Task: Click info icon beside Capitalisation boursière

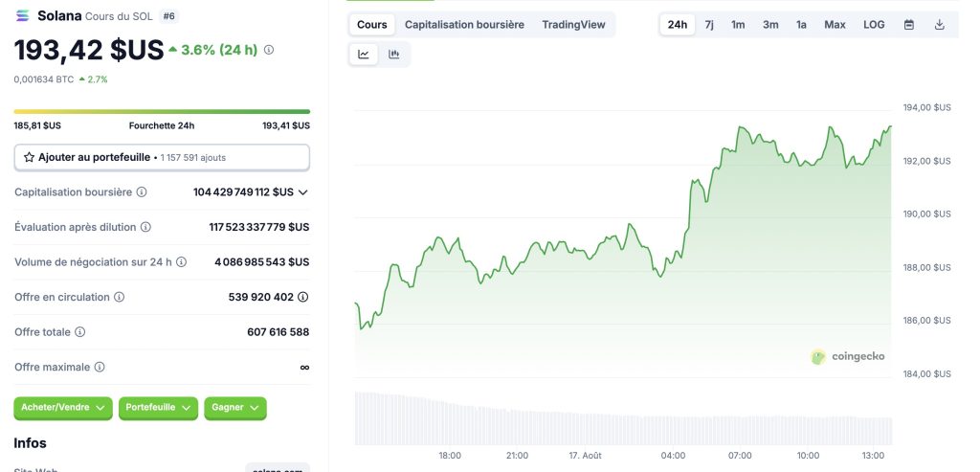Action: (x=142, y=192)
